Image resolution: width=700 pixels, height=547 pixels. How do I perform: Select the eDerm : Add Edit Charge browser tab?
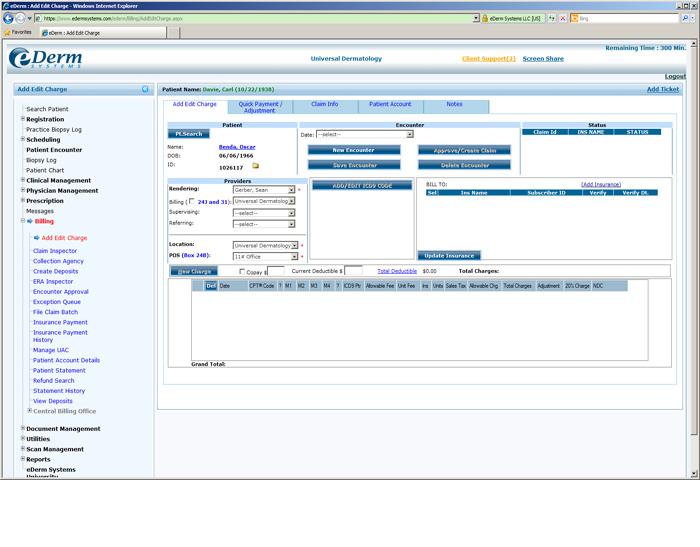(104, 33)
